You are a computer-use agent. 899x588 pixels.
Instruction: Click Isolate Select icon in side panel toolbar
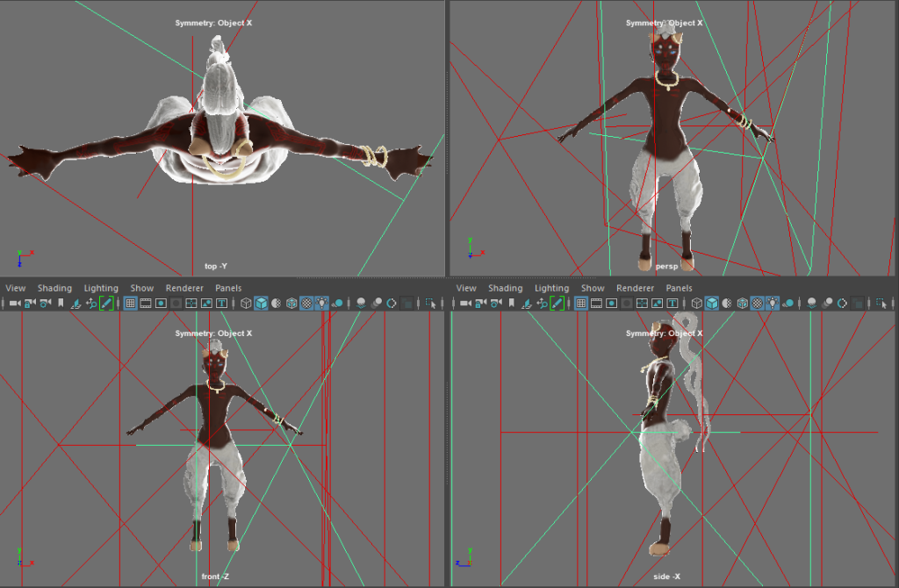(881, 304)
